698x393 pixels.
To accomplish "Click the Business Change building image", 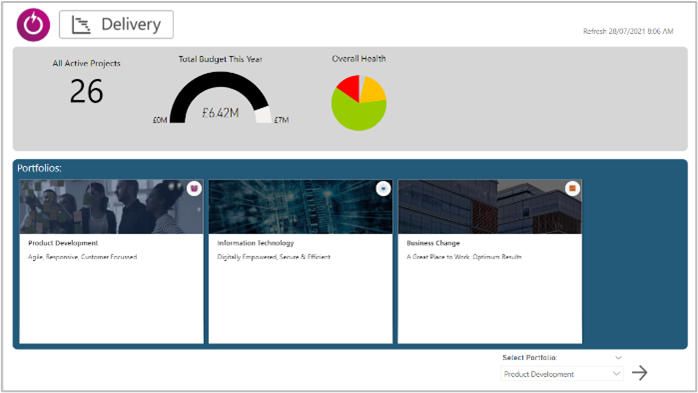I will [x=490, y=207].
